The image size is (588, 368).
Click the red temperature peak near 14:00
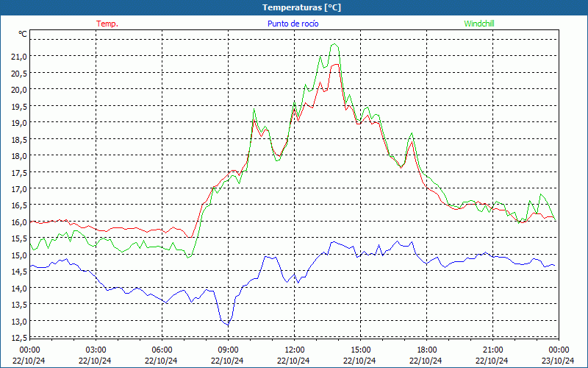pyautogui.click(x=336, y=65)
